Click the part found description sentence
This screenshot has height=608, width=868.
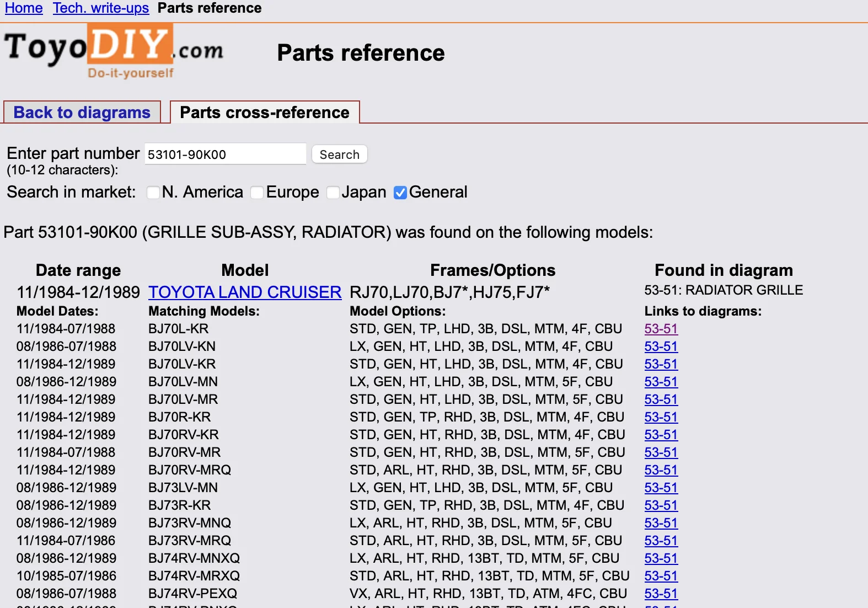[x=328, y=232]
